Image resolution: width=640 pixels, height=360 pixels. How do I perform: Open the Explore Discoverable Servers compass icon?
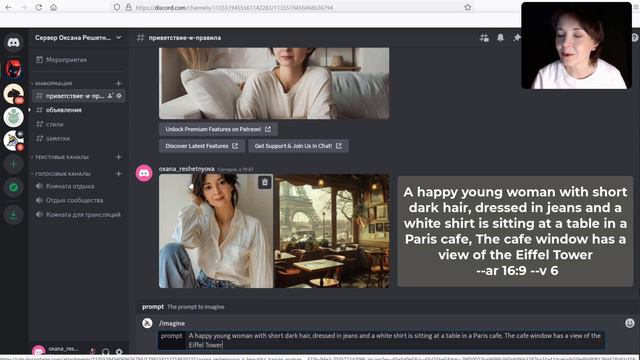pos(13,187)
